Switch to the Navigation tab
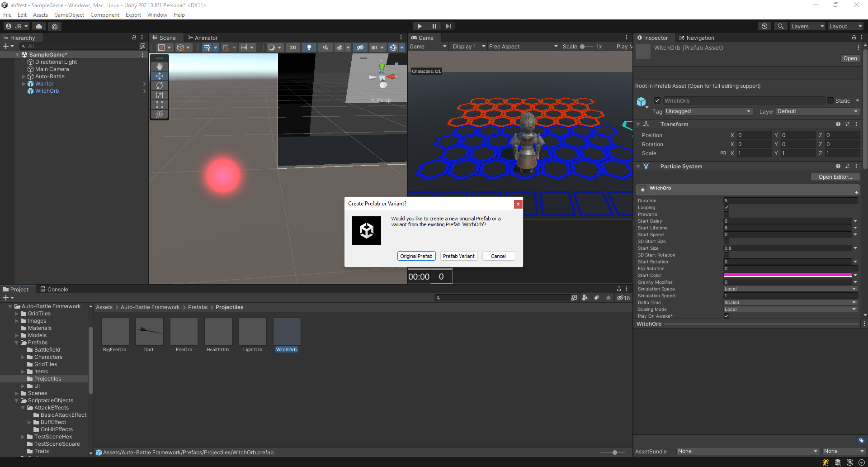The image size is (868, 467). point(697,38)
